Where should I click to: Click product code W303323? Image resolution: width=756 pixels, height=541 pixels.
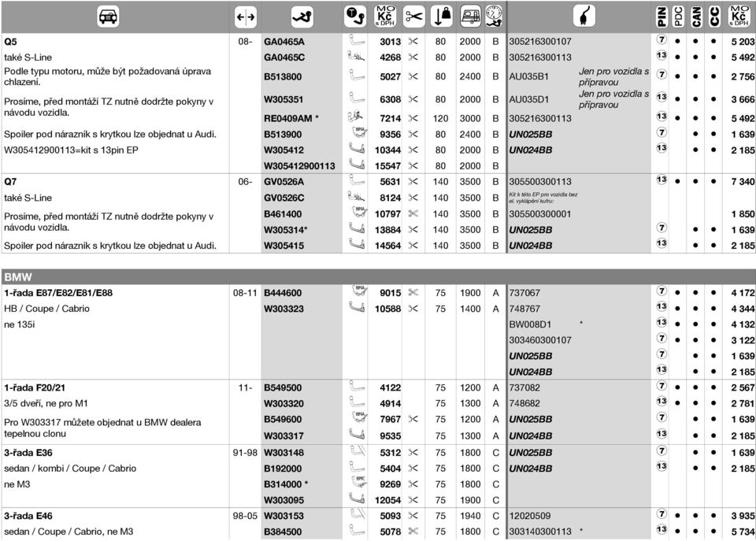click(x=283, y=309)
